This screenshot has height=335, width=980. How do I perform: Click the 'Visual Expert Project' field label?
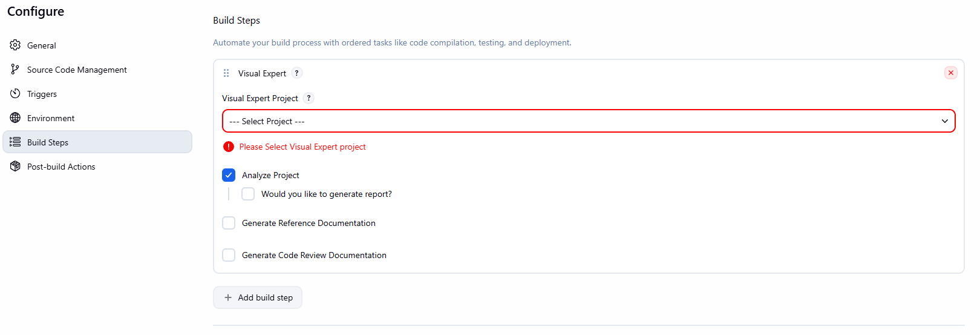[x=260, y=98]
